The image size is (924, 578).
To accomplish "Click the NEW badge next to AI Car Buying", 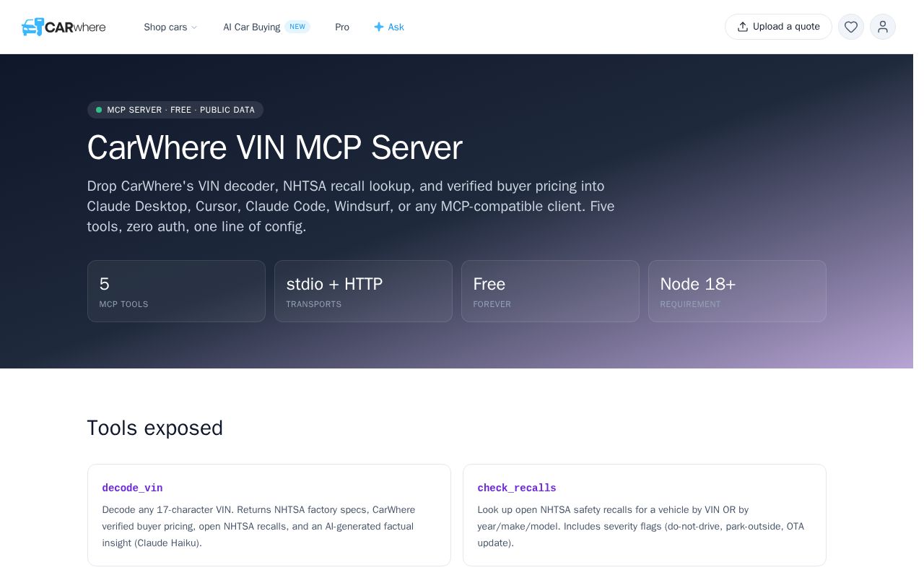I will pyautogui.click(x=297, y=27).
